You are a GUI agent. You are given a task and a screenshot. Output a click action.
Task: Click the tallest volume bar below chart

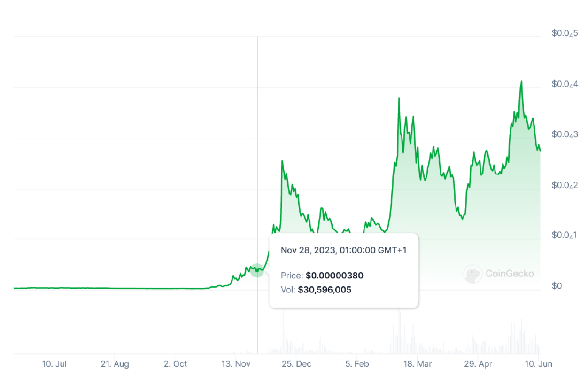[x=399, y=329]
